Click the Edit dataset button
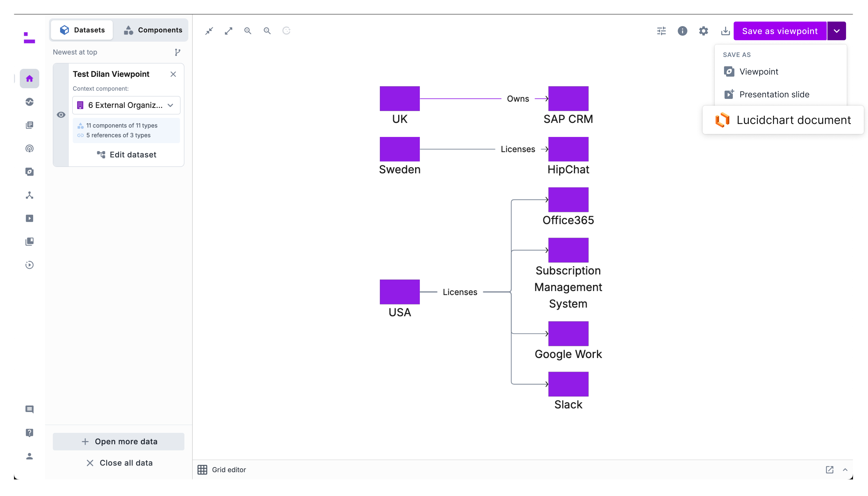 coord(126,155)
